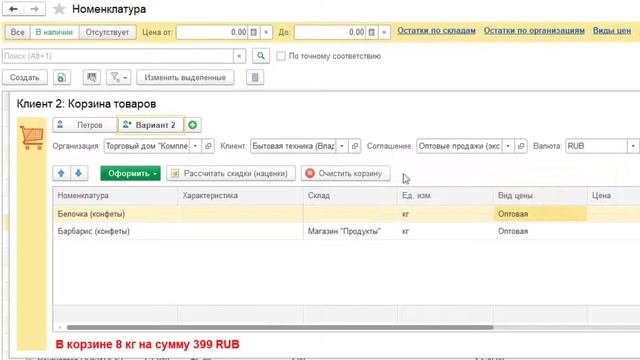Add a new cart variant with green plus

193,125
